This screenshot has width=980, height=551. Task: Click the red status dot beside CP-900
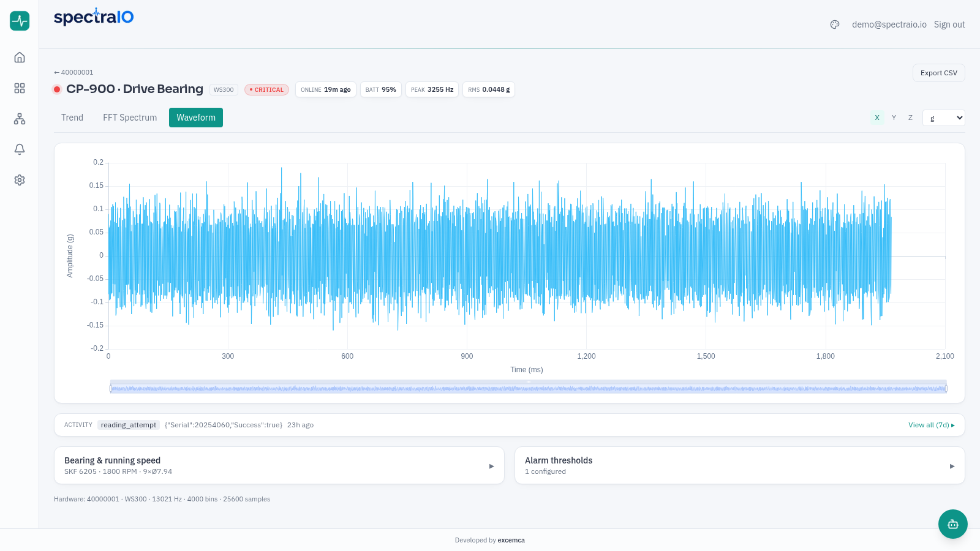pos(57,89)
